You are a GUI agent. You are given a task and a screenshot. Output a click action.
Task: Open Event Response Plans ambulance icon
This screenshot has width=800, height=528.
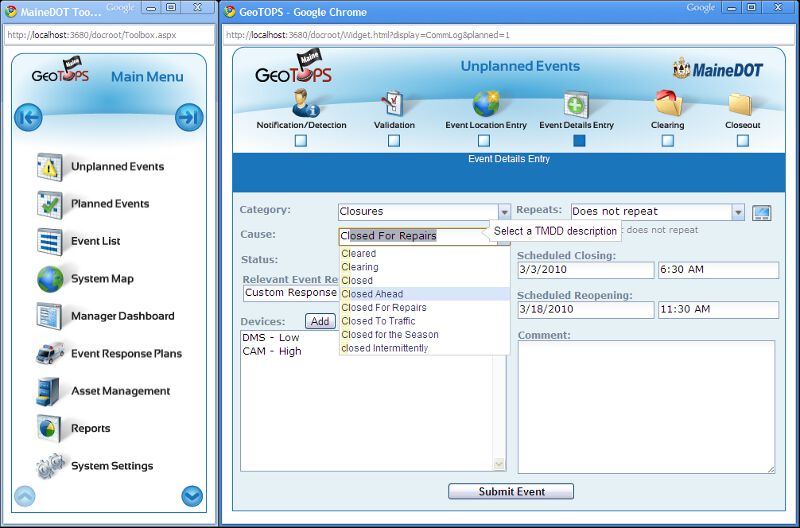click(x=49, y=353)
